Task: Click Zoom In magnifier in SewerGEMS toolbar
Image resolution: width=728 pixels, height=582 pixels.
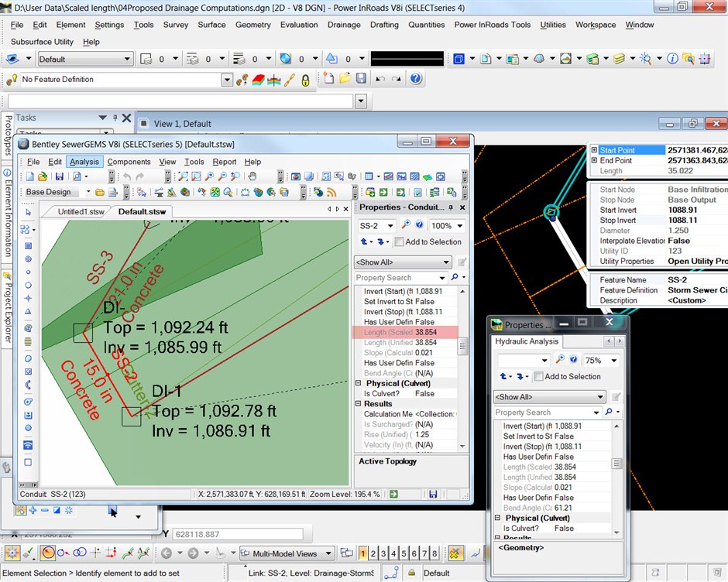Action: pos(210,176)
